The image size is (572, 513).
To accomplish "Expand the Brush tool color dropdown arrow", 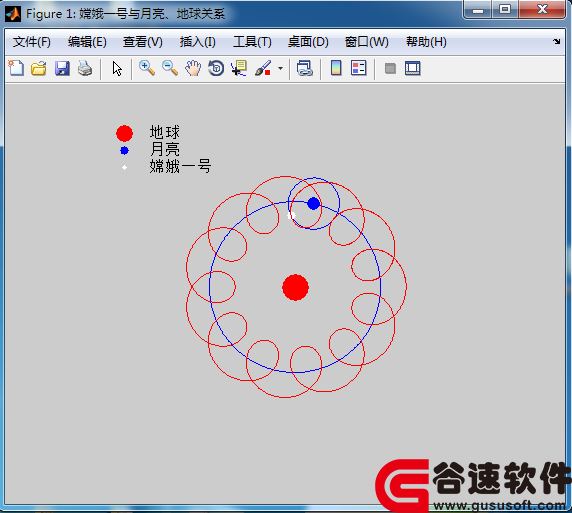I will pyautogui.click(x=280, y=68).
